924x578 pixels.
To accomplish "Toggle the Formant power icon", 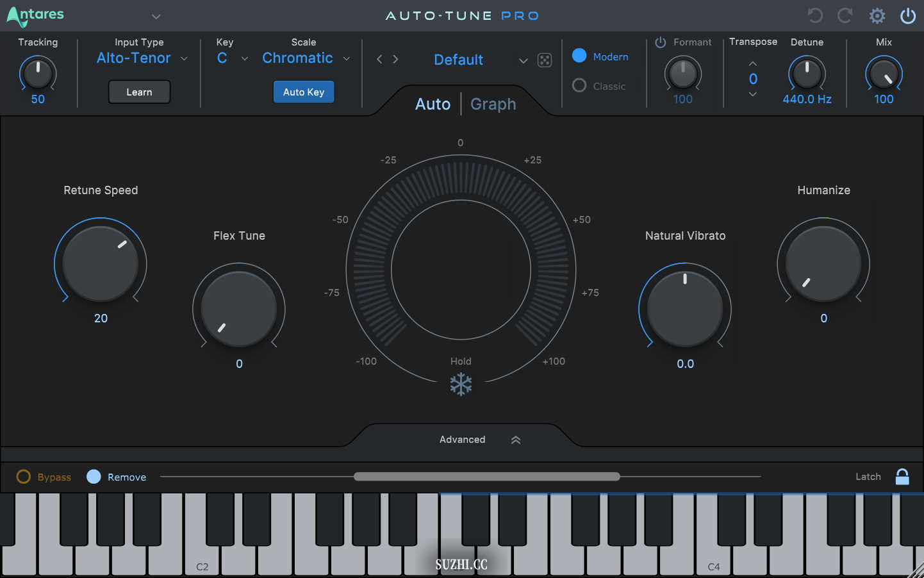I will pyautogui.click(x=661, y=42).
